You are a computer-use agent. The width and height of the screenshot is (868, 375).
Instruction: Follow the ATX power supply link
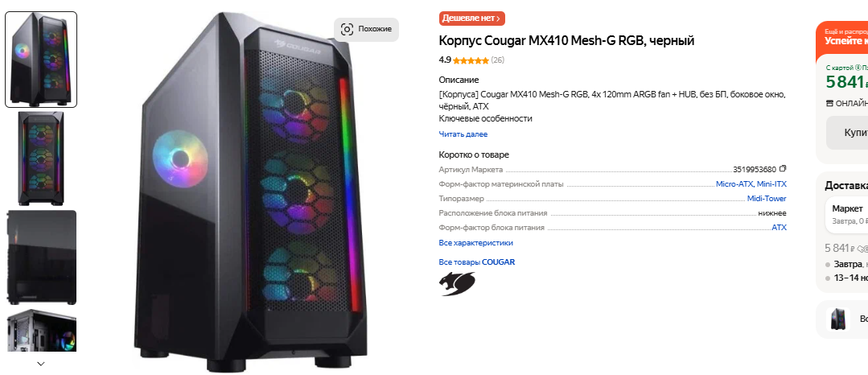pyautogui.click(x=779, y=227)
